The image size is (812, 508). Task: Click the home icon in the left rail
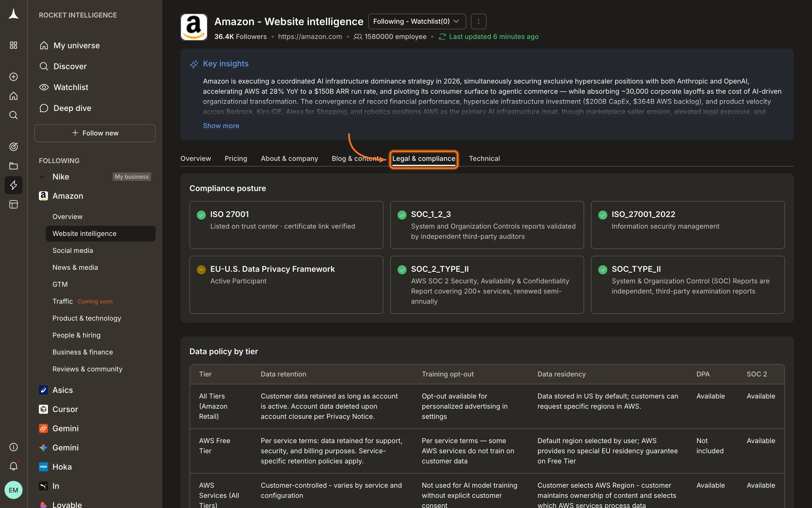tap(14, 96)
